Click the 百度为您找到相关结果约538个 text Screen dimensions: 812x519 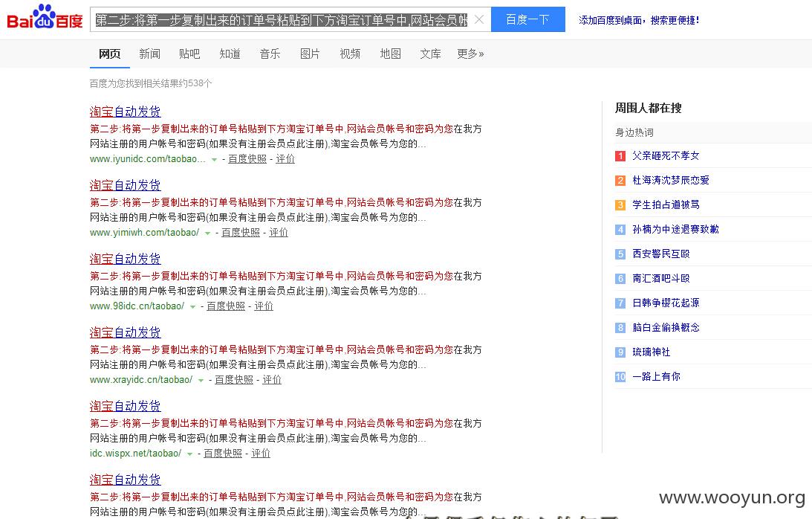(151, 83)
